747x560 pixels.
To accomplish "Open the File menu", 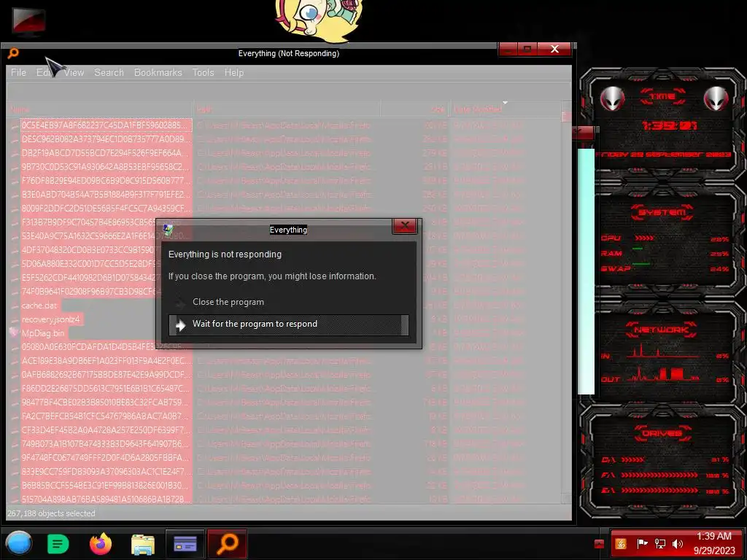I will tap(18, 72).
